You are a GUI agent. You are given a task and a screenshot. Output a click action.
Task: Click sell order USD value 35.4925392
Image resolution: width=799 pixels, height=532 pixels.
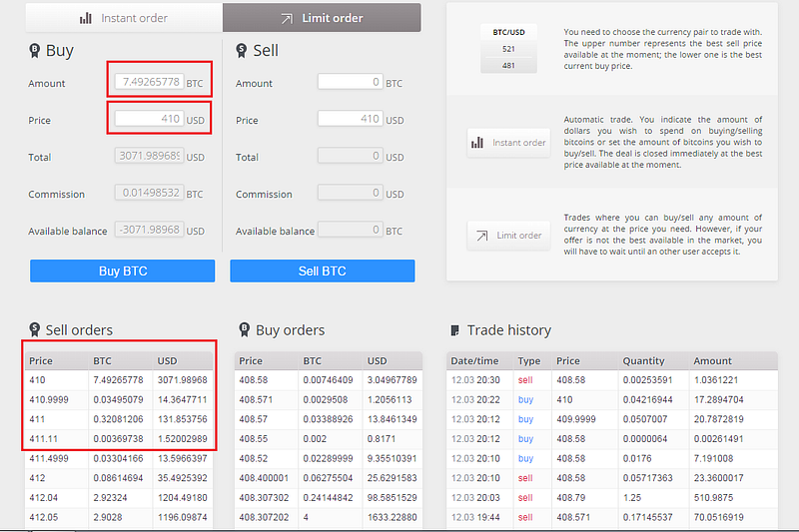(183, 478)
